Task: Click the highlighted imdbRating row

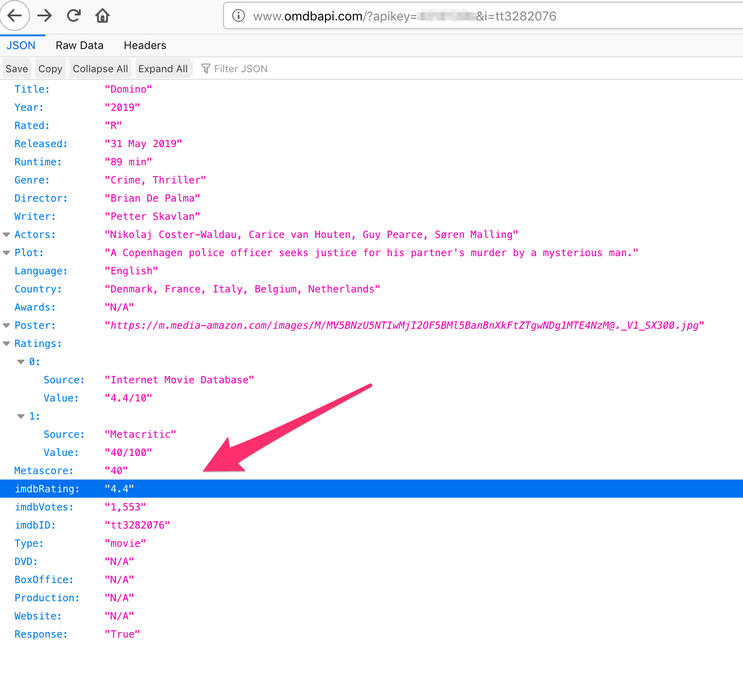Action: click(372, 489)
